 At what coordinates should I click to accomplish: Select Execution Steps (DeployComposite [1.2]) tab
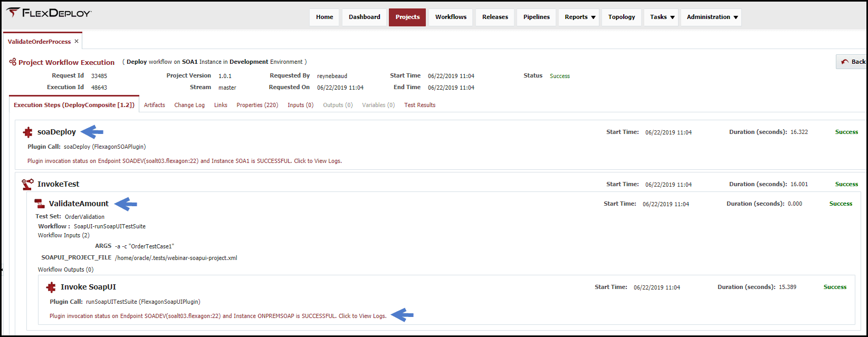pyautogui.click(x=74, y=105)
